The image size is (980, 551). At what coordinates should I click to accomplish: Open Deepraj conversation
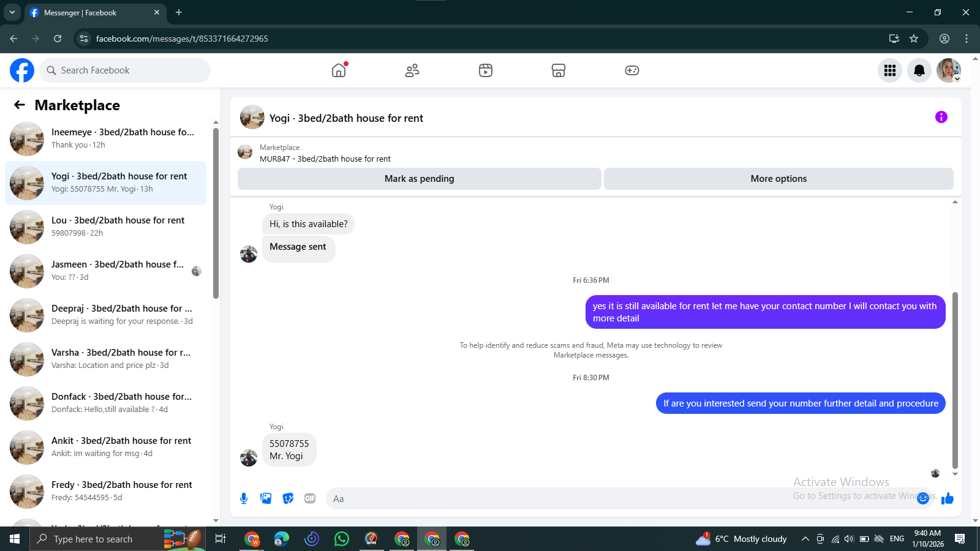(105, 315)
